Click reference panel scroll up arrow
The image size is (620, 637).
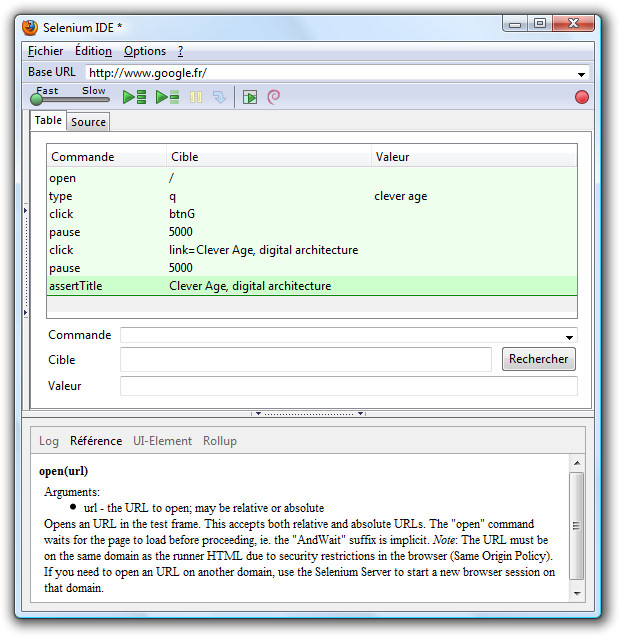[x=577, y=464]
